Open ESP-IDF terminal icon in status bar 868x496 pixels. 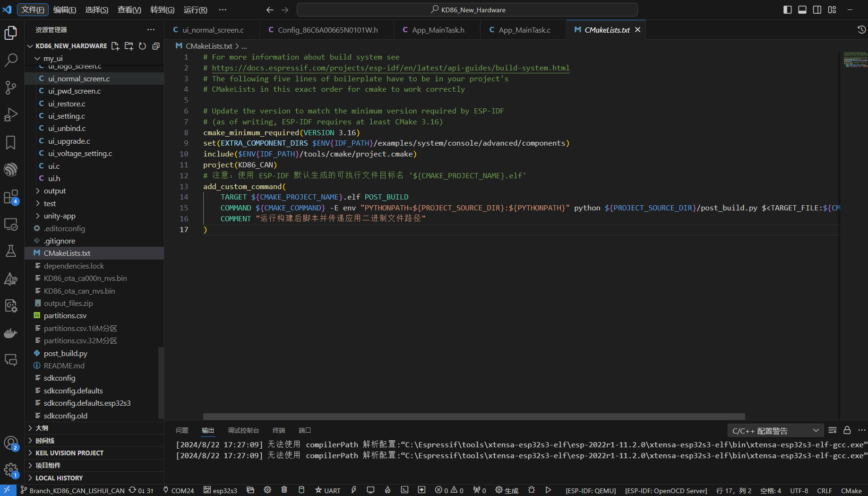[404, 490]
